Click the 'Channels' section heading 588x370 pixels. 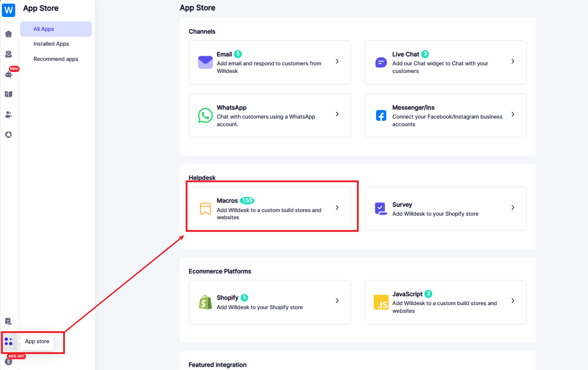(x=202, y=31)
